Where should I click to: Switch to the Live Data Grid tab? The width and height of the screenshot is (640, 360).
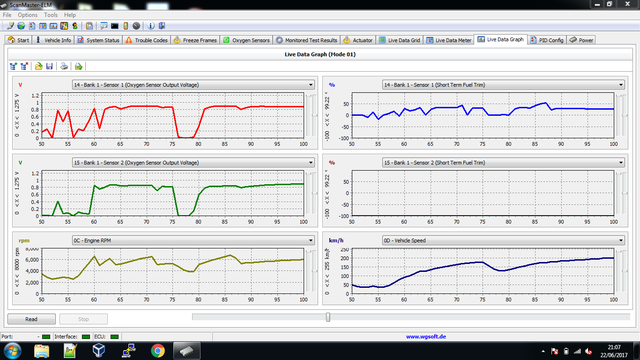pos(400,40)
